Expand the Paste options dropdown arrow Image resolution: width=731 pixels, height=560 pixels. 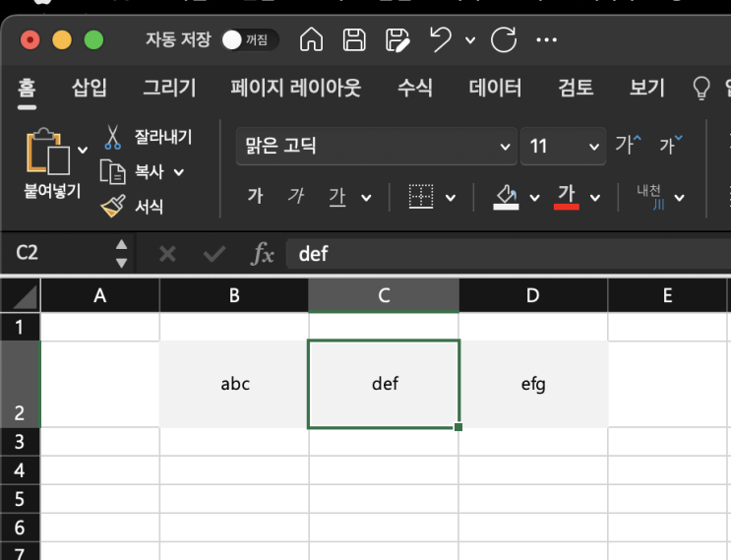pyautogui.click(x=83, y=151)
